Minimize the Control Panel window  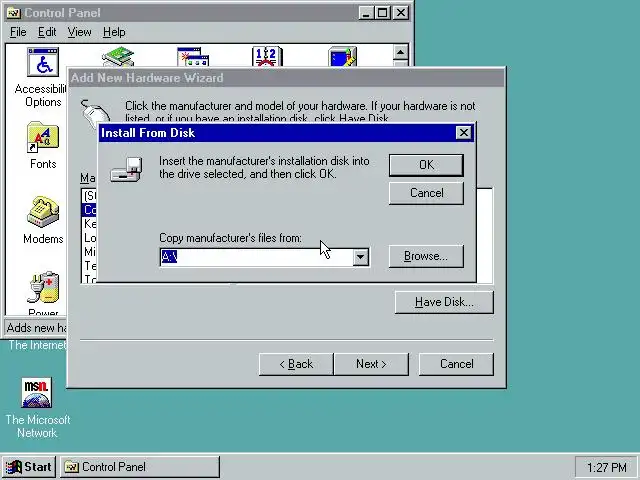366,13
